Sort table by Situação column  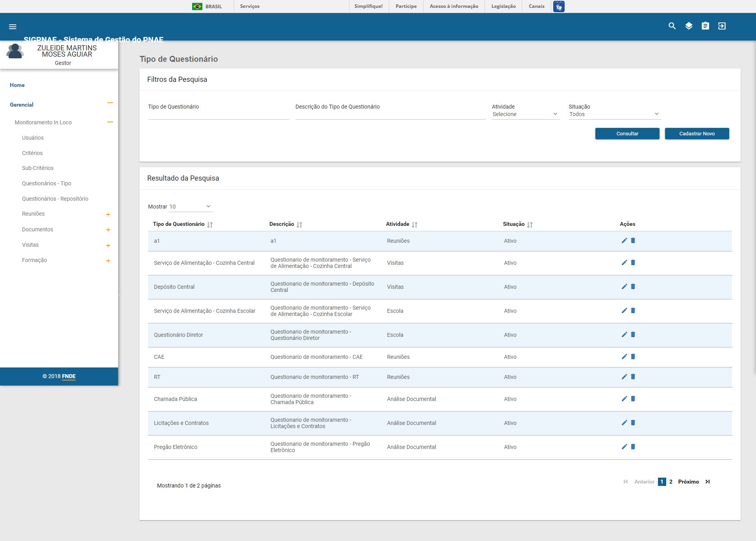click(x=530, y=225)
